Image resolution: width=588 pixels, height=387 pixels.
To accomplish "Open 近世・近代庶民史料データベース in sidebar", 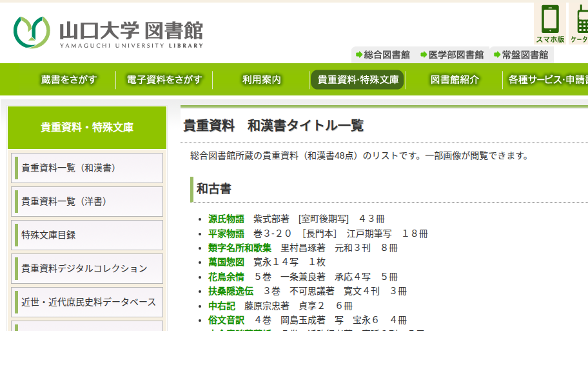I will (87, 303).
